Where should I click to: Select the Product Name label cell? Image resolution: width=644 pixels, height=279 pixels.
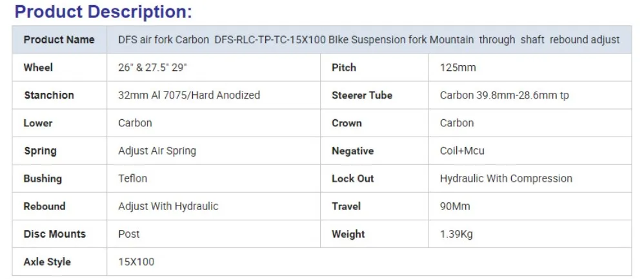click(x=59, y=40)
